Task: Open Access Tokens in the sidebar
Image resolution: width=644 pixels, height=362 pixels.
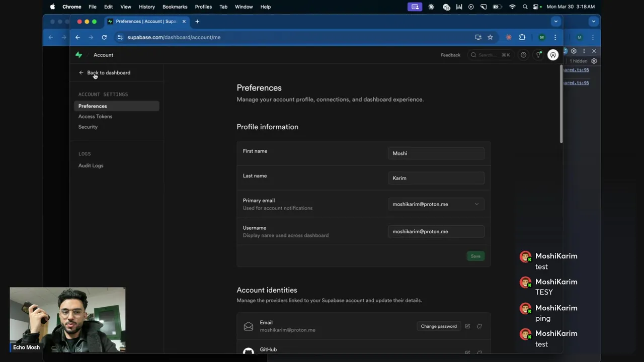Action: tap(95, 117)
